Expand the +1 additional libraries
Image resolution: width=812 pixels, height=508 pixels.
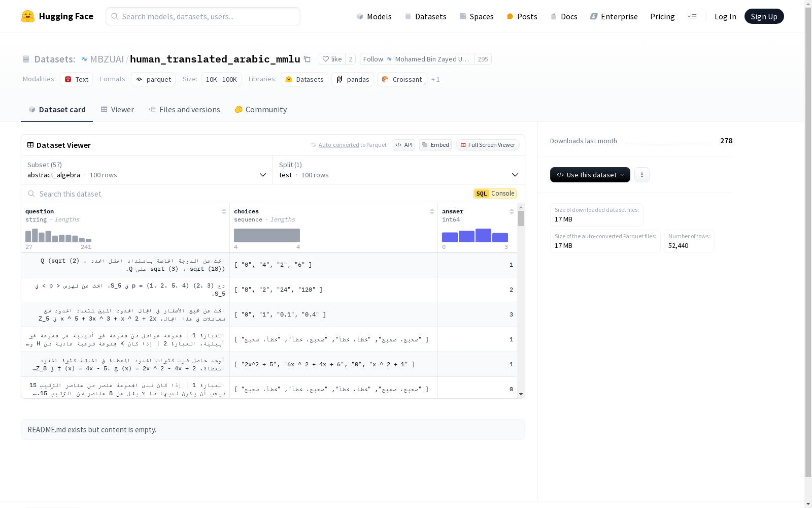435,79
